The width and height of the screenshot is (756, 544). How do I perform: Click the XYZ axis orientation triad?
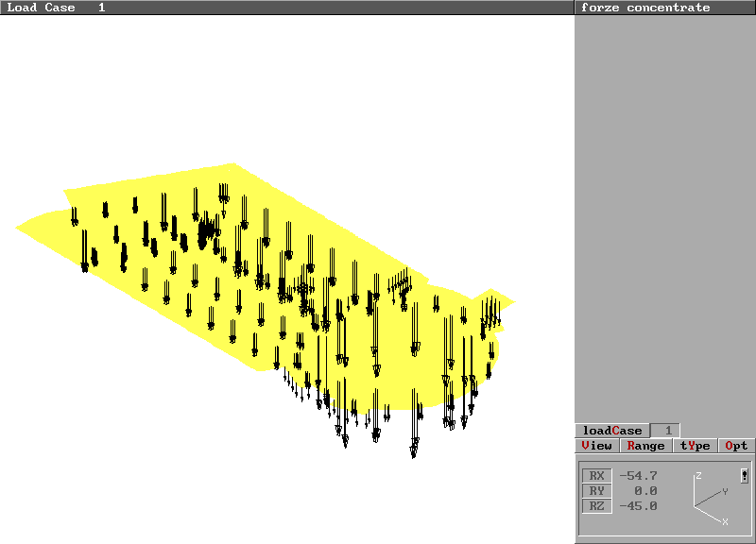pos(709,500)
